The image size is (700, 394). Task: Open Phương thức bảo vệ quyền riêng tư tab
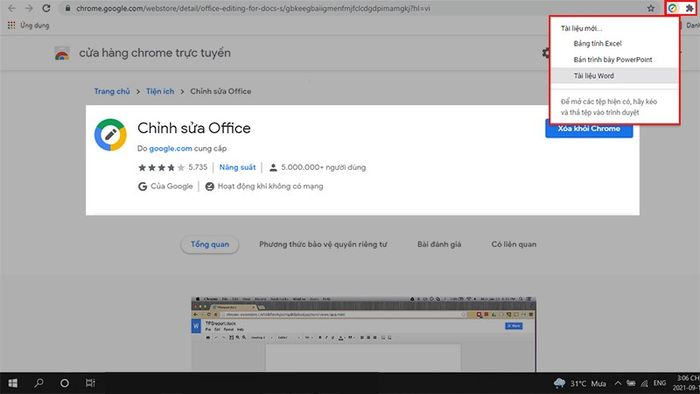[x=323, y=245]
